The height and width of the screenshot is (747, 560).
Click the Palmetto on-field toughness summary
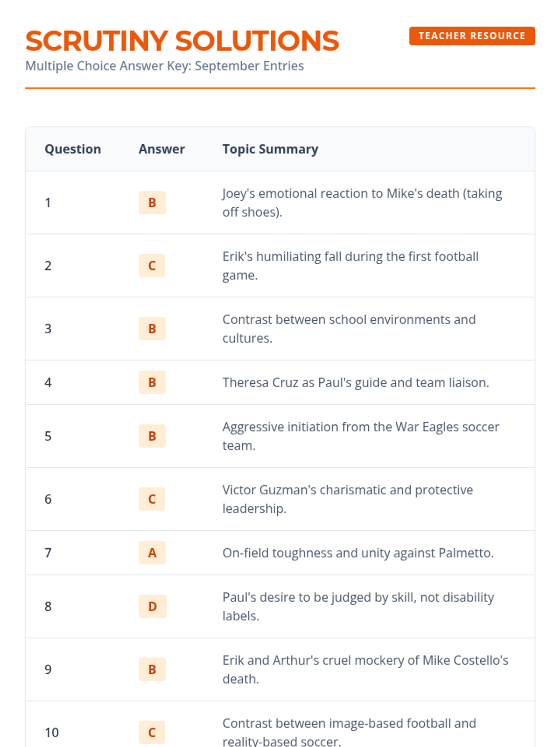tap(358, 553)
